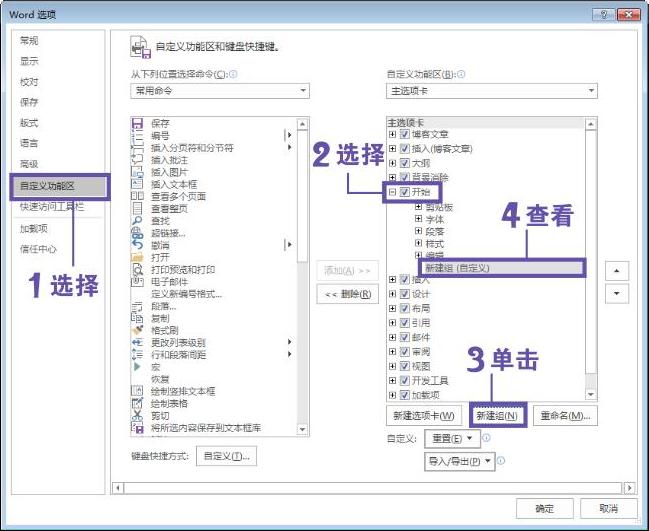
Task: Click the Insert Comment (插入批注) icon
Action: click(x=137, y=160)
